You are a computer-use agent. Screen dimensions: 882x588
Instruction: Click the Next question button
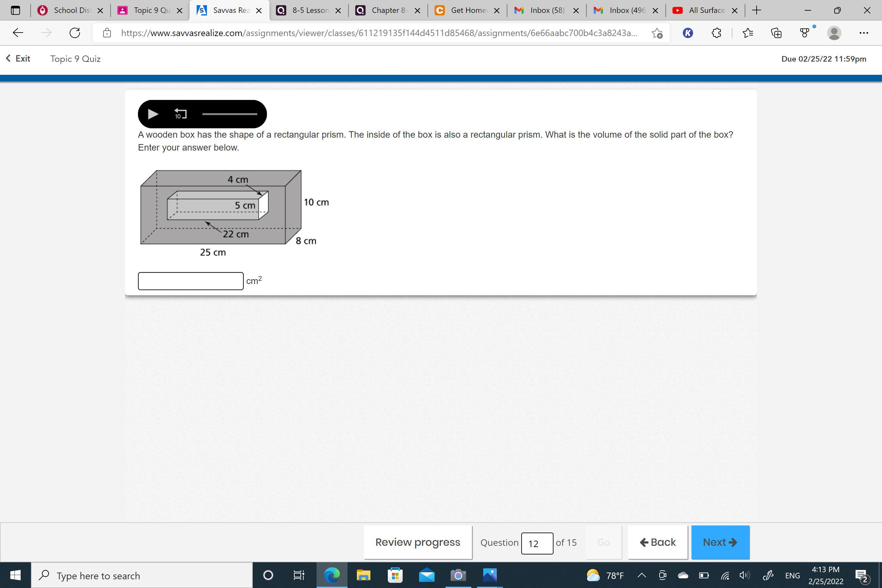coord(720,542)
